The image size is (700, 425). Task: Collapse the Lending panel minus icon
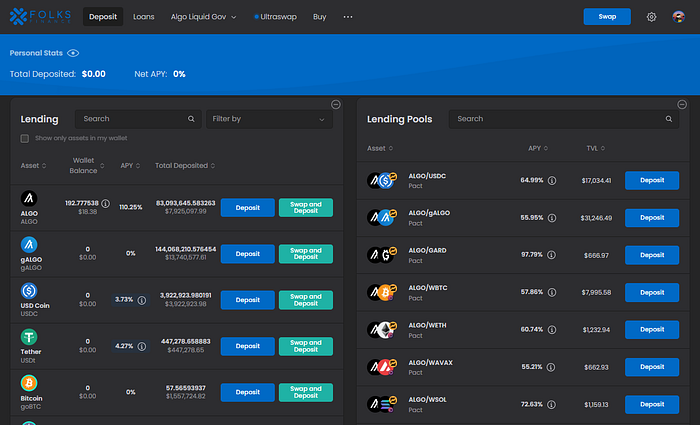pyautogui.click(x=336, y=104)
